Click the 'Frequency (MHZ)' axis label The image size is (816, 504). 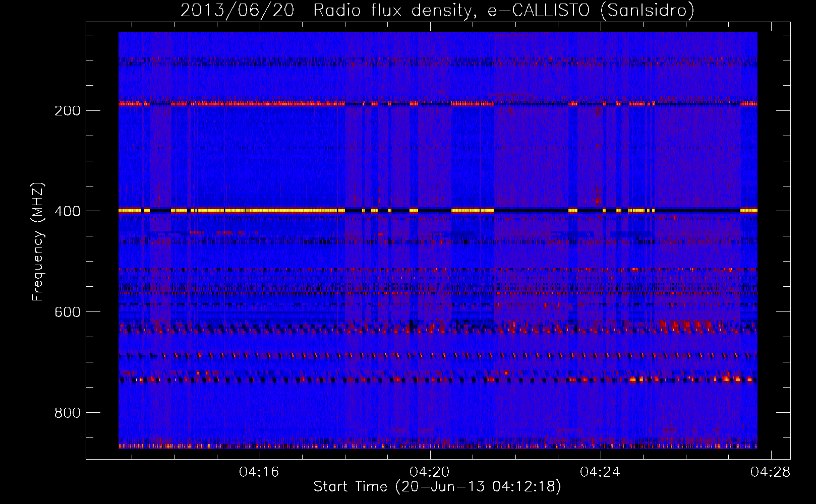click(38, 242)
